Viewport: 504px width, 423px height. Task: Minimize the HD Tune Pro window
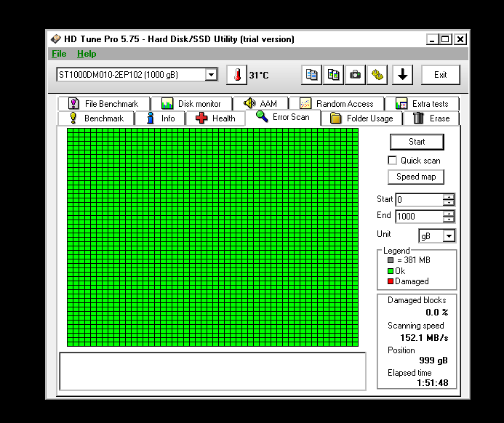pyautogui.click(x=432, y=39)
